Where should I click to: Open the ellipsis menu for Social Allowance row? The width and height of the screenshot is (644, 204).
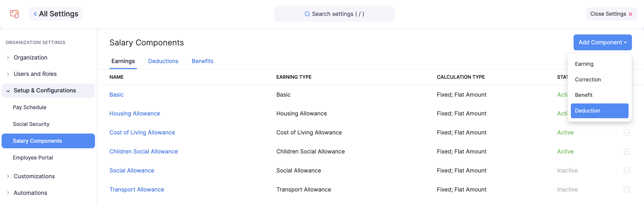tap(627, 170)
